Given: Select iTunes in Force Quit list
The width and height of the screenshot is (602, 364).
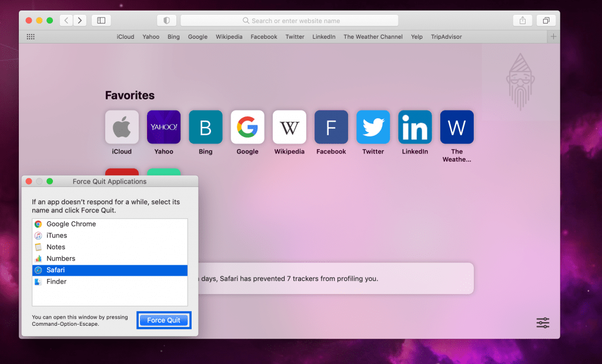Looking at the screenshot, I should point(110,235).
